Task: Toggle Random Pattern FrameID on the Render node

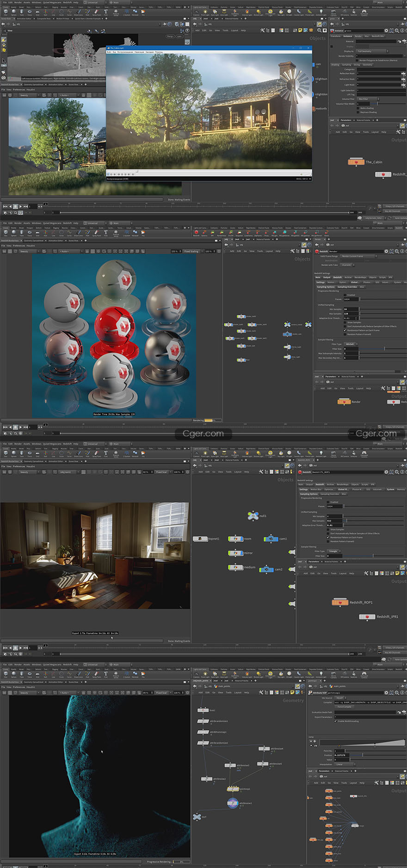Action: [345, 334]
